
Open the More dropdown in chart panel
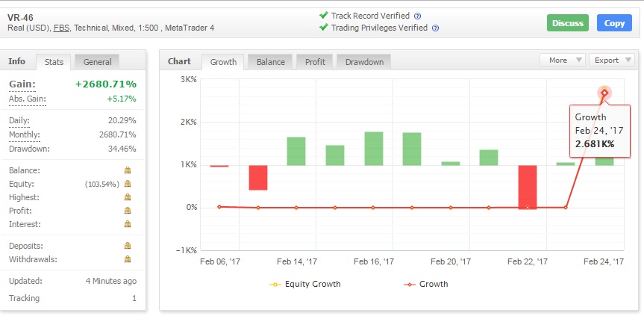(x=562, y=60)
